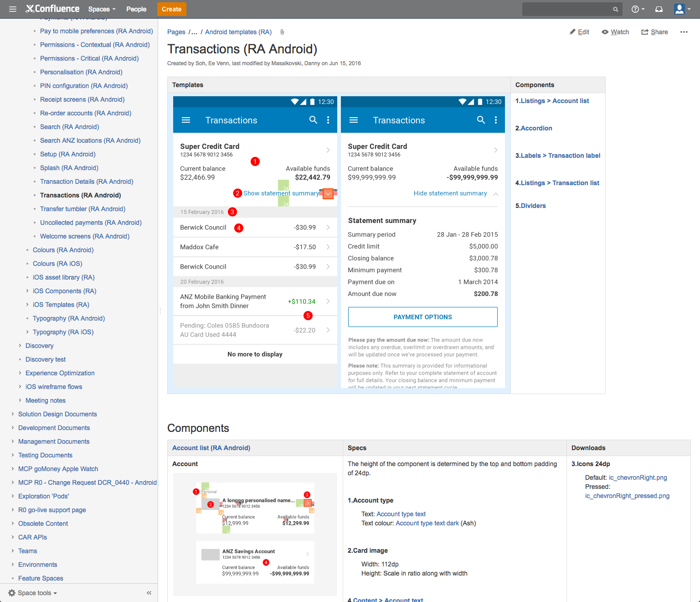Open the Accordion component link
The height and width of the screenshot is (602, 700).
pyautogui.click(x=536, y=128)
